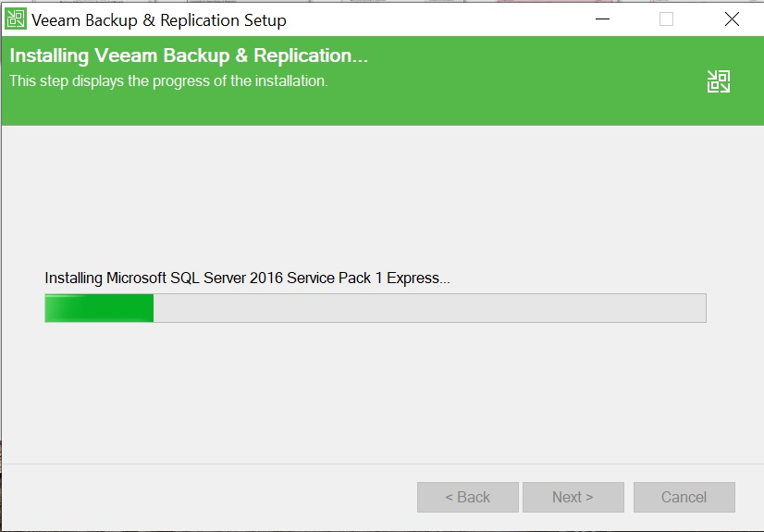Click the installation progress bar
The width and height of the screenshot is (764, 532).
pos(376,308)
